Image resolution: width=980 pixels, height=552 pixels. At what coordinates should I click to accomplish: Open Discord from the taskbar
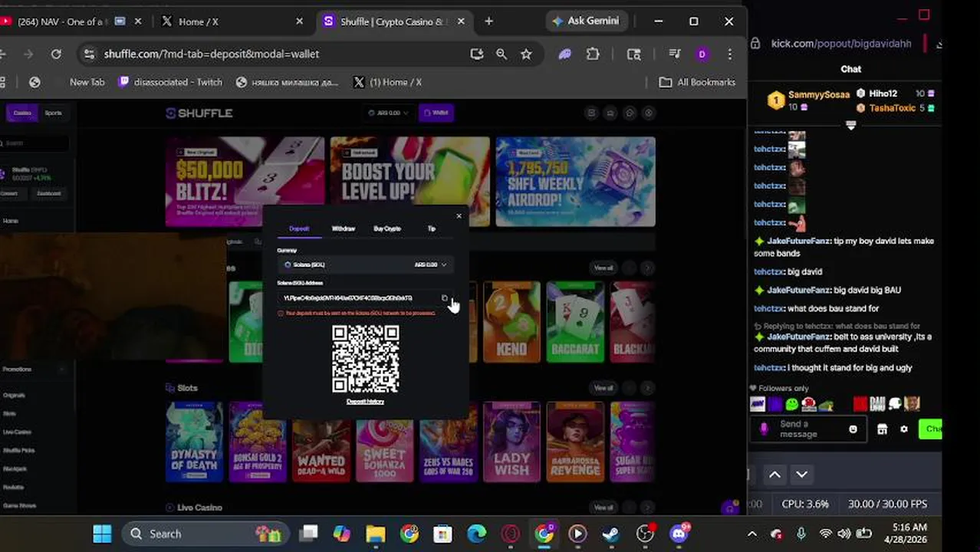(x=679, y=534)
